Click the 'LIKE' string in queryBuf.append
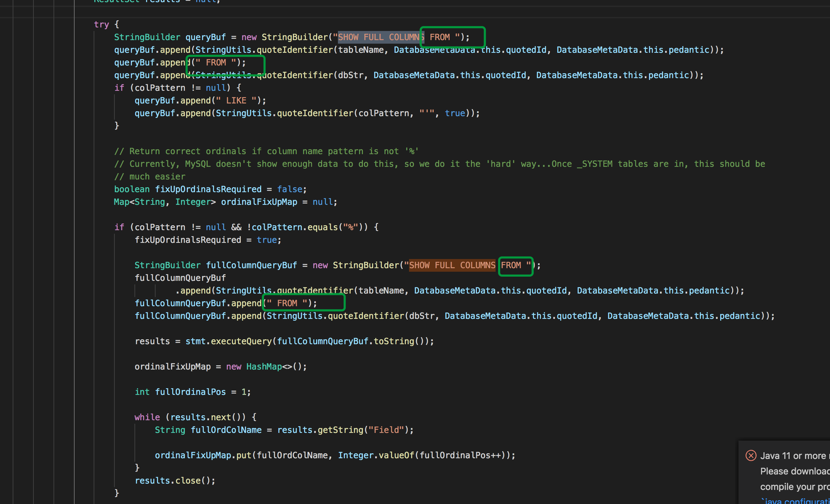The image size is (830, 504). 236,101
